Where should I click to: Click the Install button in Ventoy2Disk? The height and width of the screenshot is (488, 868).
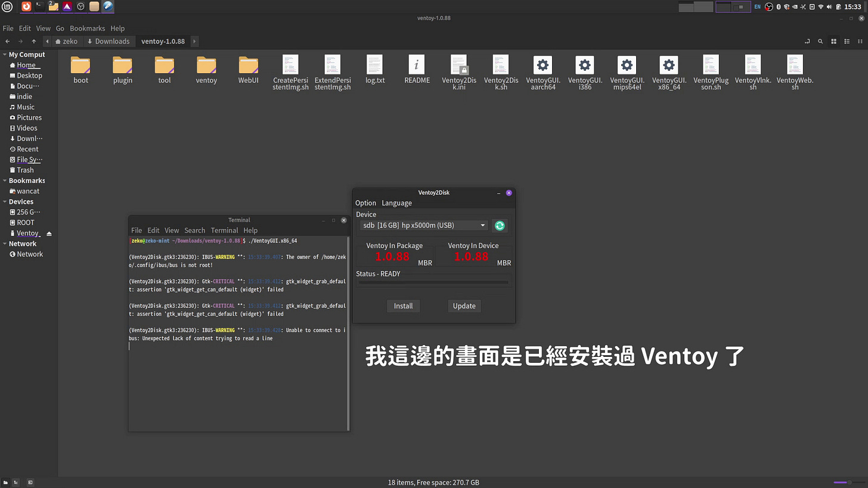coord(403,306)
